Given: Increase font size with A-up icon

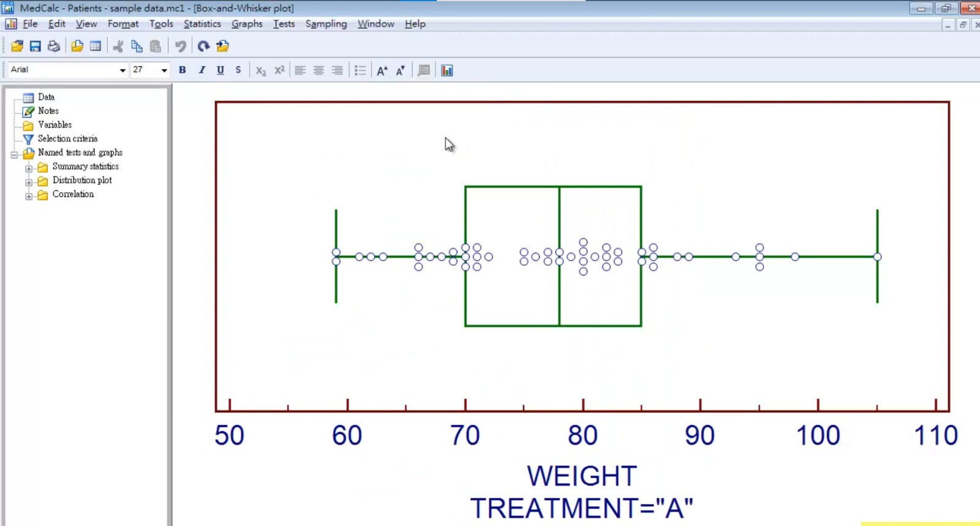Looking at the screenshot, I should click(382, 70).
